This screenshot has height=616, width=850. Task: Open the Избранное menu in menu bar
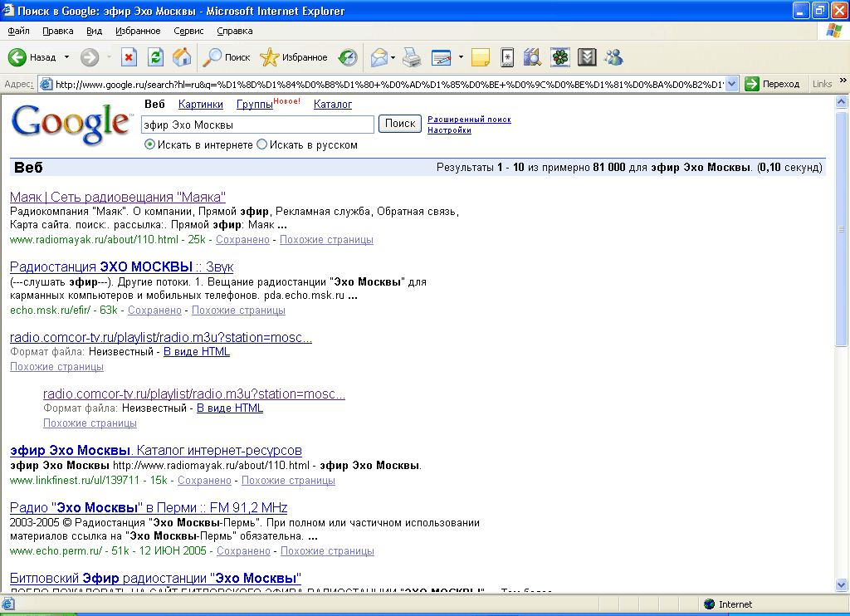coord(138,31)
